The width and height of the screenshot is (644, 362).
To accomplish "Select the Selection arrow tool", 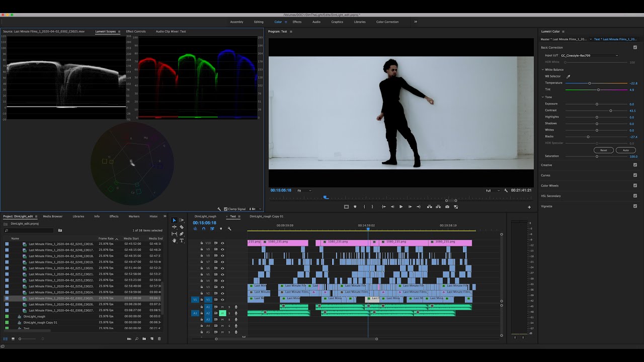I will pyautogui.click(x=175, y=220).
